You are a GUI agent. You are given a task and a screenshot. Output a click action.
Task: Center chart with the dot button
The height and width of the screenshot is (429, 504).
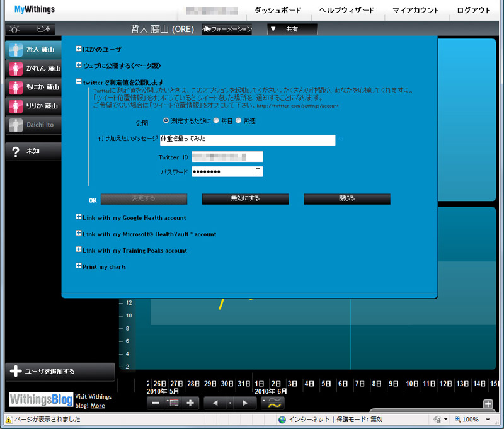230,403
